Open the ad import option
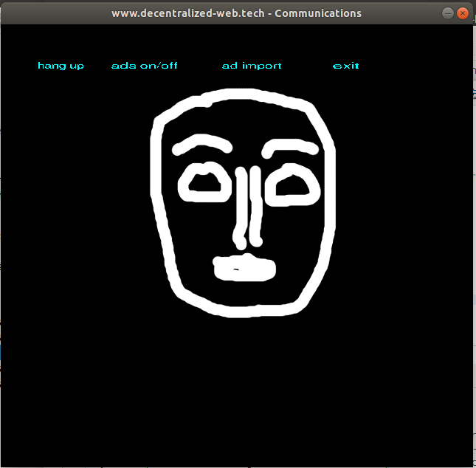Image resolution: width=476 pixels, height=468 pixels. click(252, 66)
